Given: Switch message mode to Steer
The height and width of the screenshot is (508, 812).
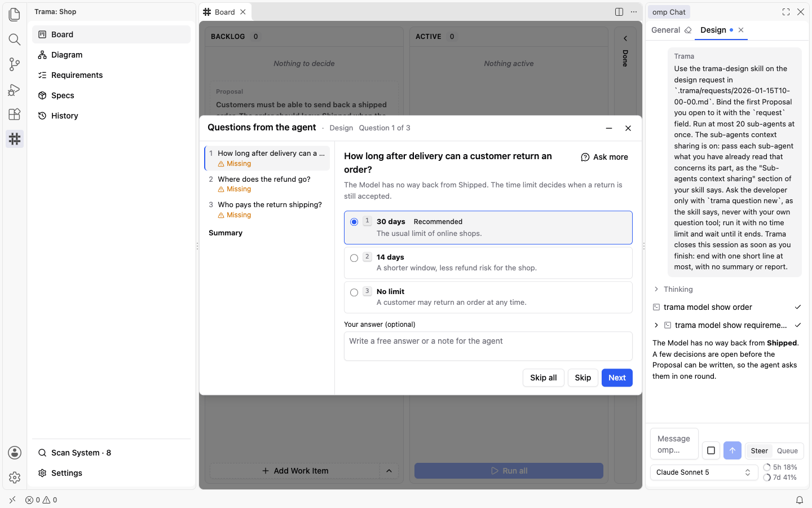Looking at the screenshot, I should 759,451.
